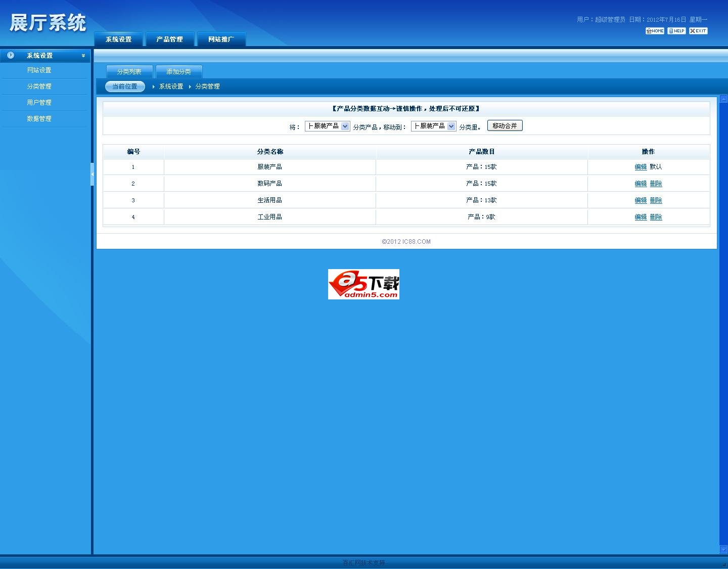The height and width of the screenshot is (569, 728).
Task: Click the 产品：13款 cell
Action: pyautogui.click(x=482, y=200)
